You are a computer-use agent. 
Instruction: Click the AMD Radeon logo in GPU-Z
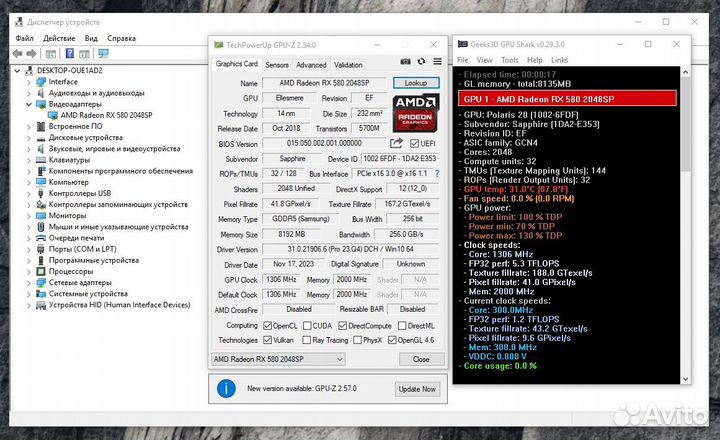pyautogui.click(x=416, y=113)
